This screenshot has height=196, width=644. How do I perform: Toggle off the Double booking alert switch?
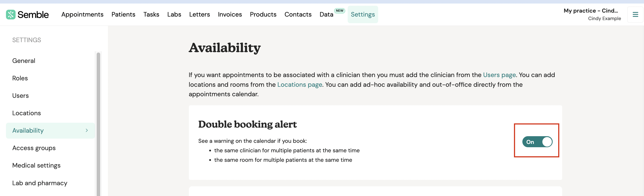(537, 142)
